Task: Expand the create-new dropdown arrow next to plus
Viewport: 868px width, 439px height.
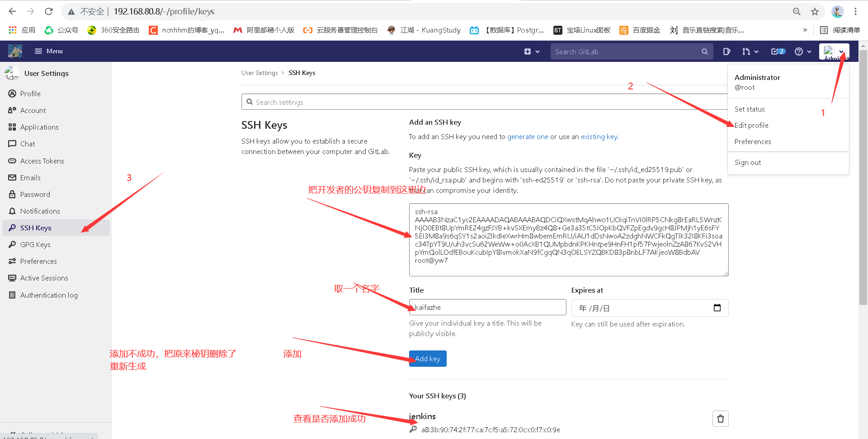Action: pos(538,51)
